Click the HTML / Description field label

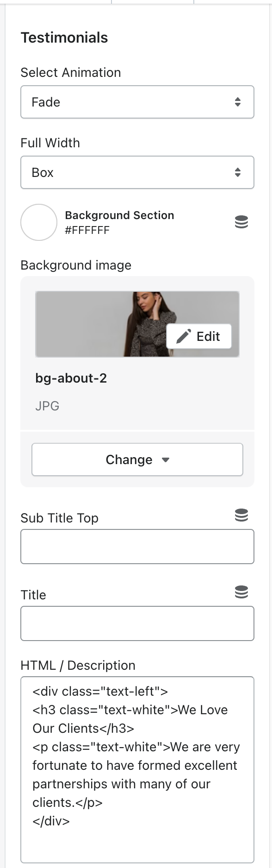click(78, 665)
